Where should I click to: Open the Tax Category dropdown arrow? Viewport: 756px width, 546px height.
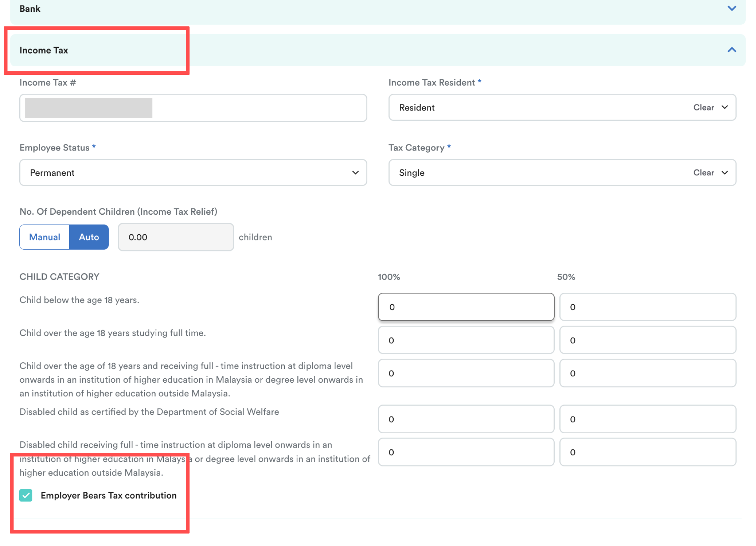click(x=724, y=173)
